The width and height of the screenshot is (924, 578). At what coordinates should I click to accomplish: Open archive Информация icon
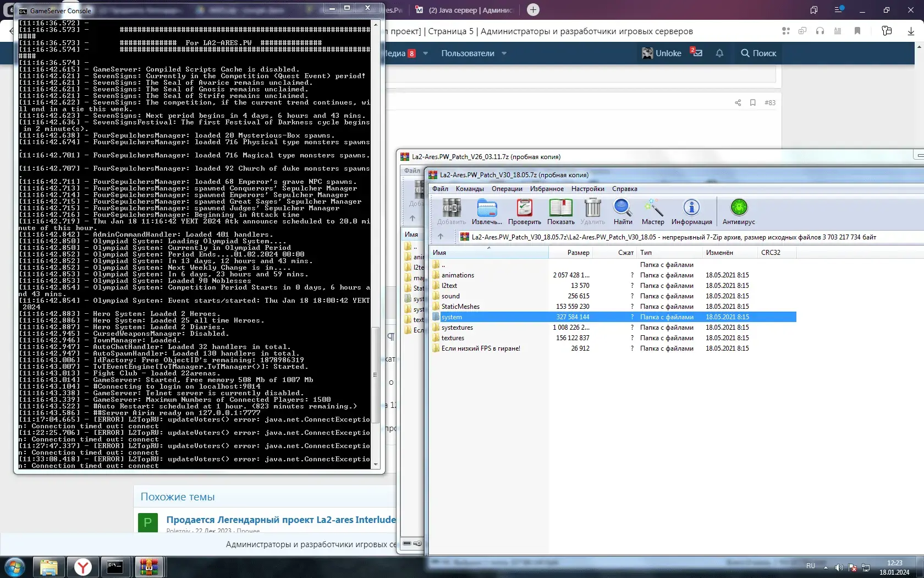691,211
